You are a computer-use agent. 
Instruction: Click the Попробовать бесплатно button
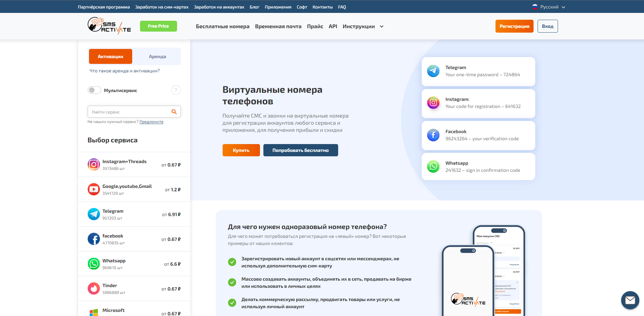point(301,150)
